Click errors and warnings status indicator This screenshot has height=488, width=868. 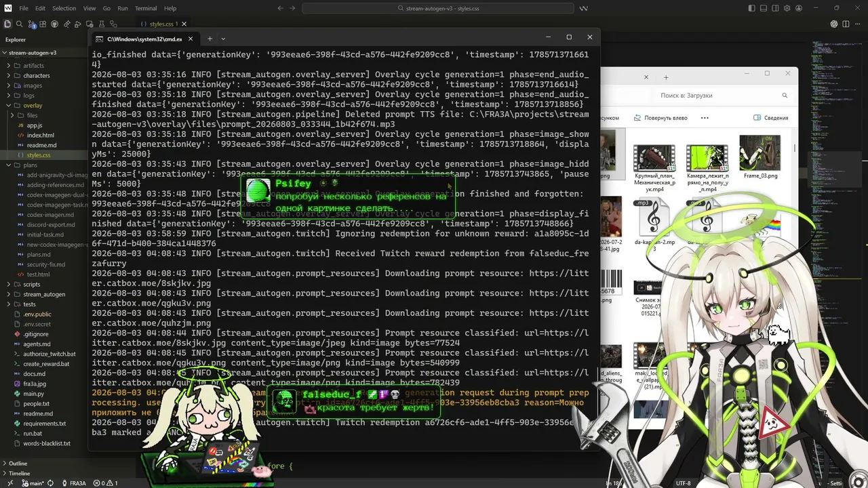coord(104,483)
